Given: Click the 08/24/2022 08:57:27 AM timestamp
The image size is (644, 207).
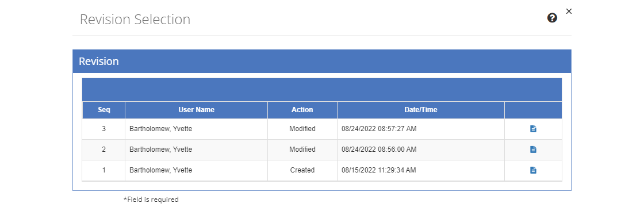Looking at the screenshot, I should point(379,129).
